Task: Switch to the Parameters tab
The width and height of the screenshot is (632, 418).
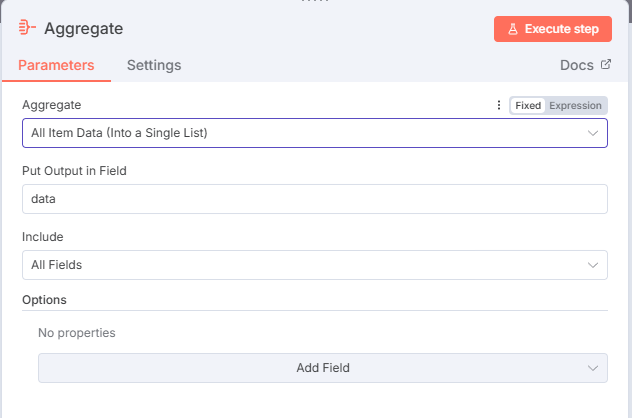Action: (56, 65)
